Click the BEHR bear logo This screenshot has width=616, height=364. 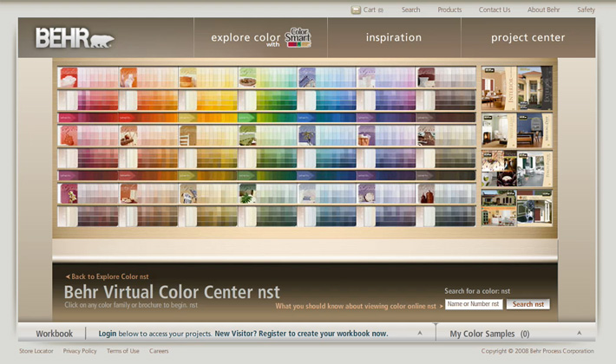75,38
